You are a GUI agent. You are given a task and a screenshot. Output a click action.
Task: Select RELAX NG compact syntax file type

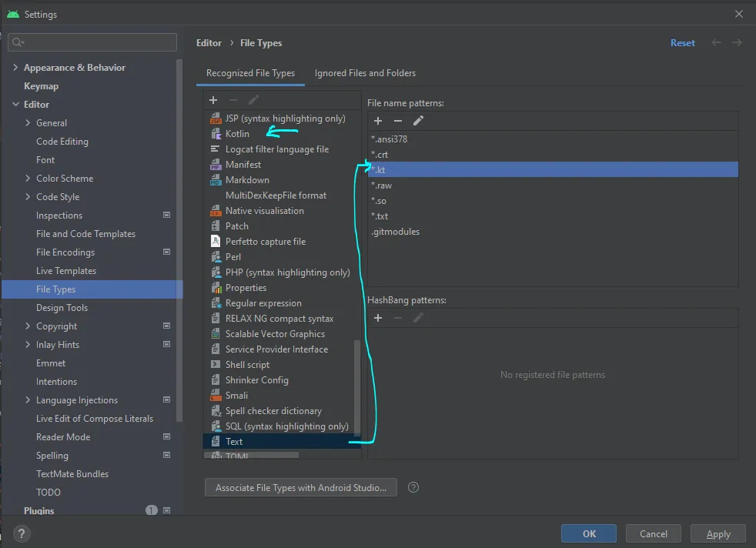(282, 319)
